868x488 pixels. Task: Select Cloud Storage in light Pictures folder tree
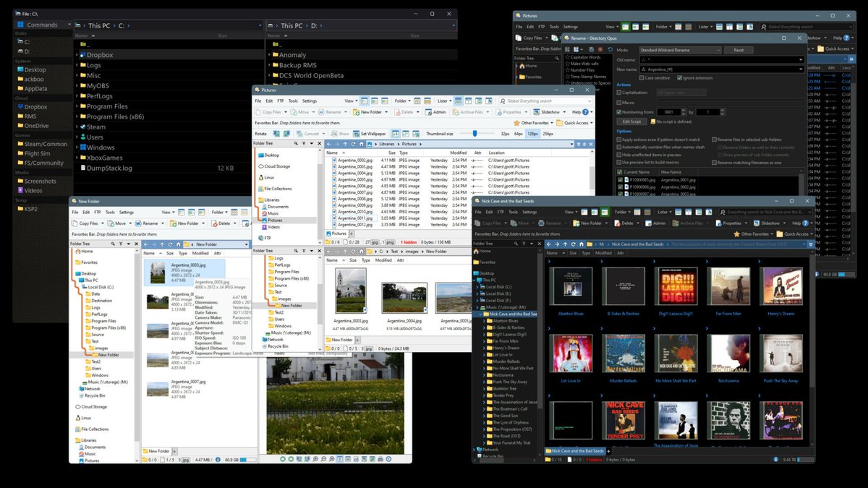275,166
